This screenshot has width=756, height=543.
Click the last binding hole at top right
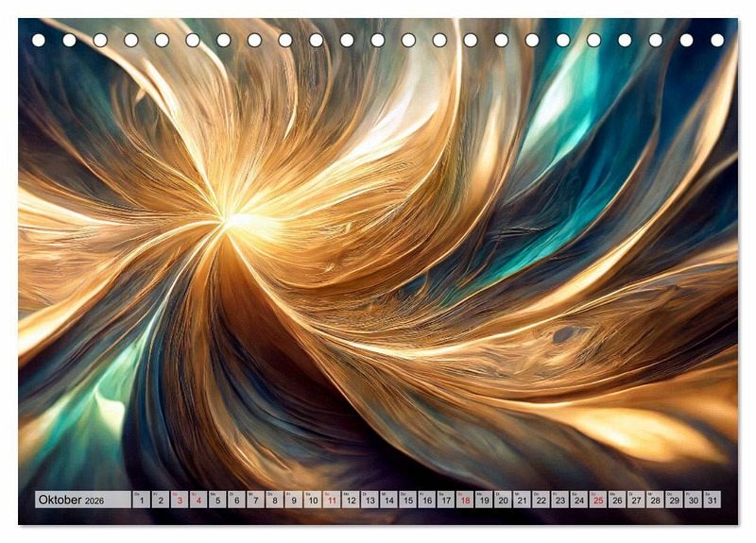[x=717, y=40]
